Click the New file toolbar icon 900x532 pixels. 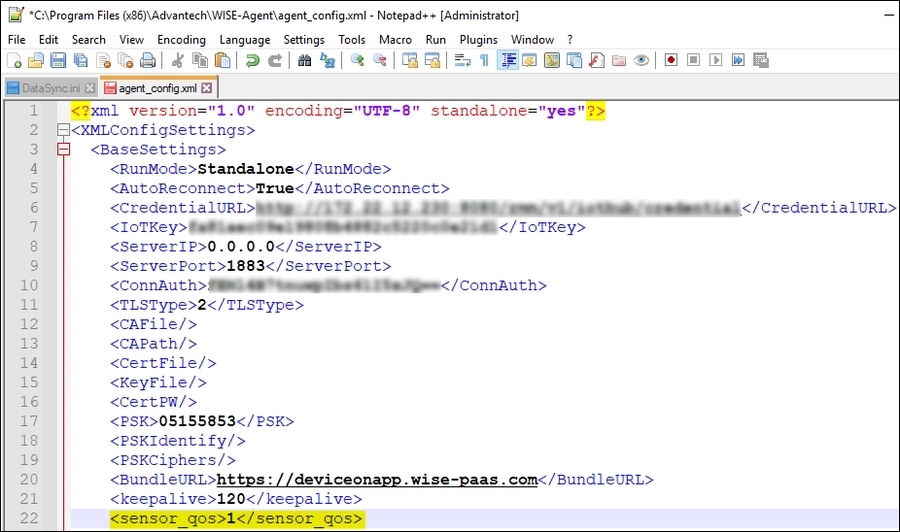[13, 61]
